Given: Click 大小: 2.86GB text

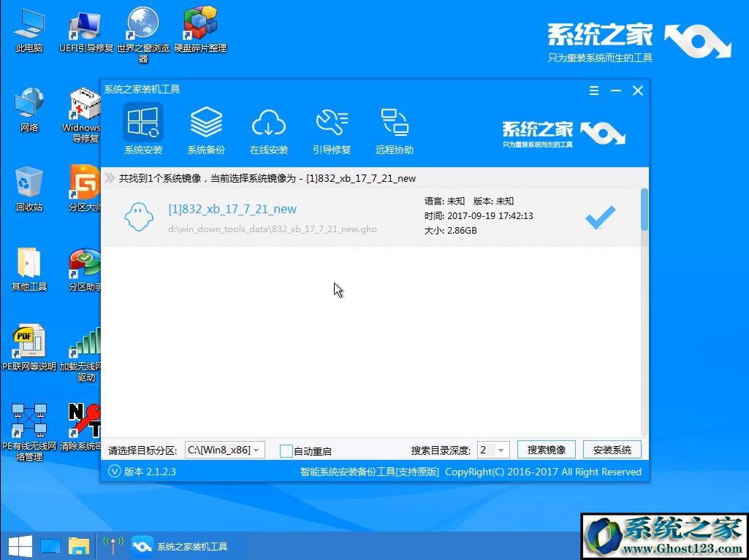Looking at the screenshot, I should point(450,231).
